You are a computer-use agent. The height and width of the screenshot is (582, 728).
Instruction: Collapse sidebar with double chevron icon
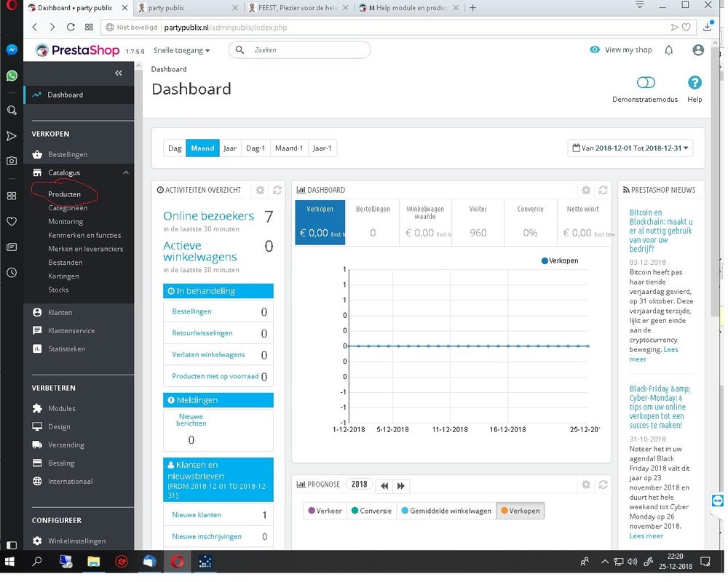pos(119,73)
